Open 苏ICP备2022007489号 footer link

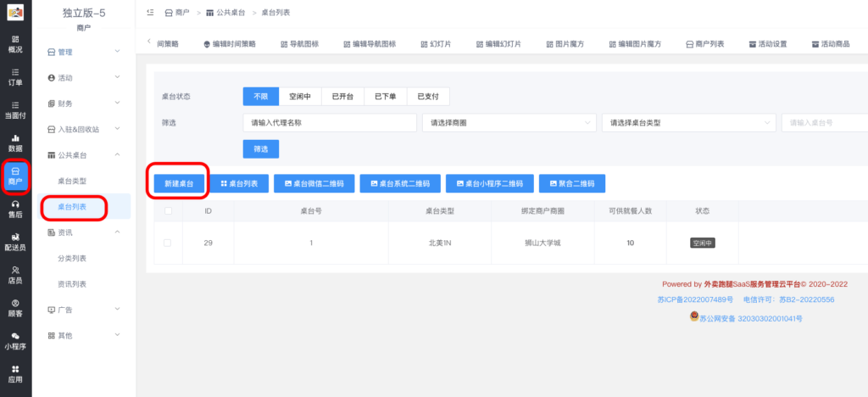[695, 299]
